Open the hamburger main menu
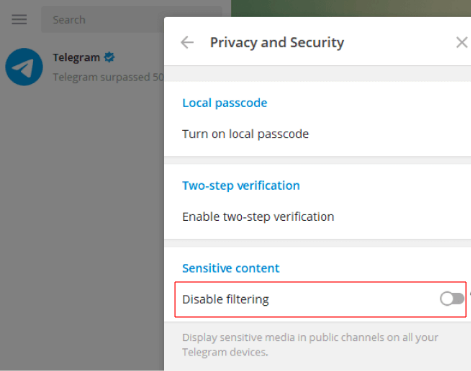Image resolution: width=471 pixels, height=371 pixels. click(19, 19)
